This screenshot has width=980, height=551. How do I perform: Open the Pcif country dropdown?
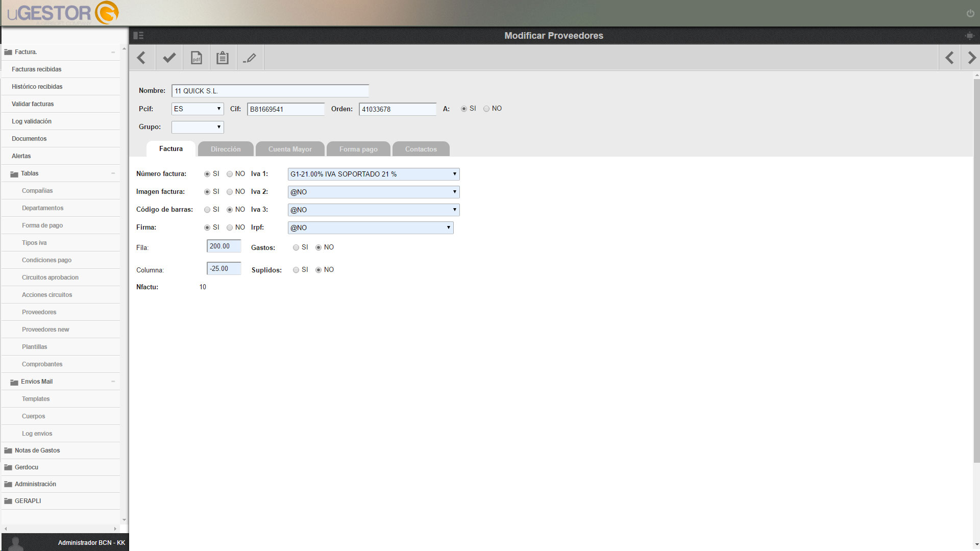(198, 109)
